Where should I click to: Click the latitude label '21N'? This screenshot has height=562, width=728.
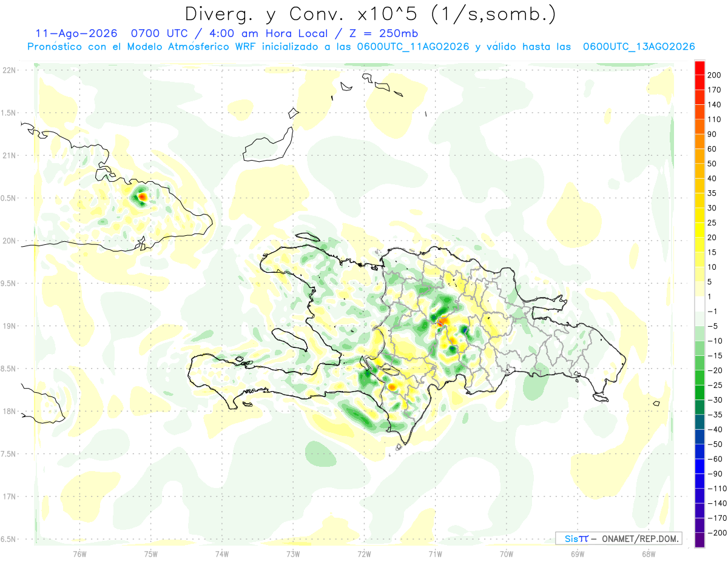(9, 155)
